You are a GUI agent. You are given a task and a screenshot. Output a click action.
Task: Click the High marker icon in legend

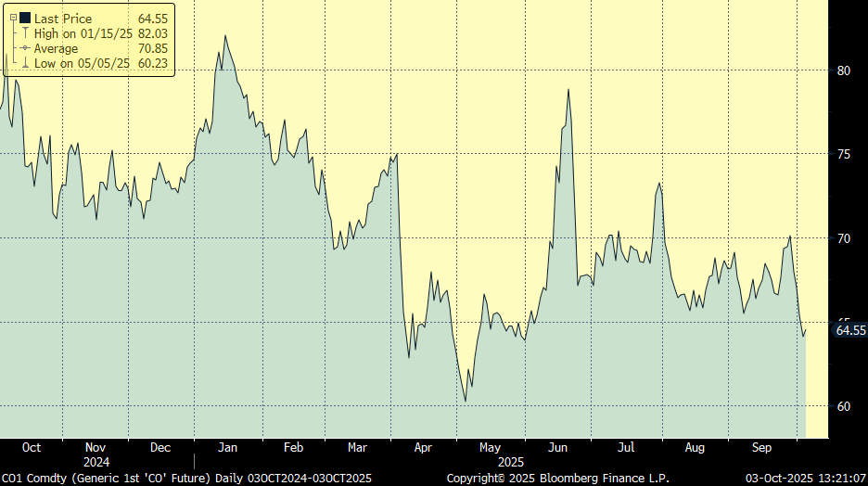tap(26, 33)
